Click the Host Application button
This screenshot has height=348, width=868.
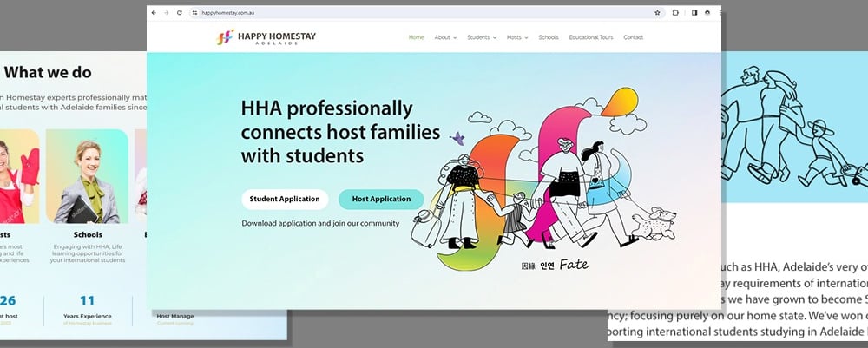[x=381, y=200]
